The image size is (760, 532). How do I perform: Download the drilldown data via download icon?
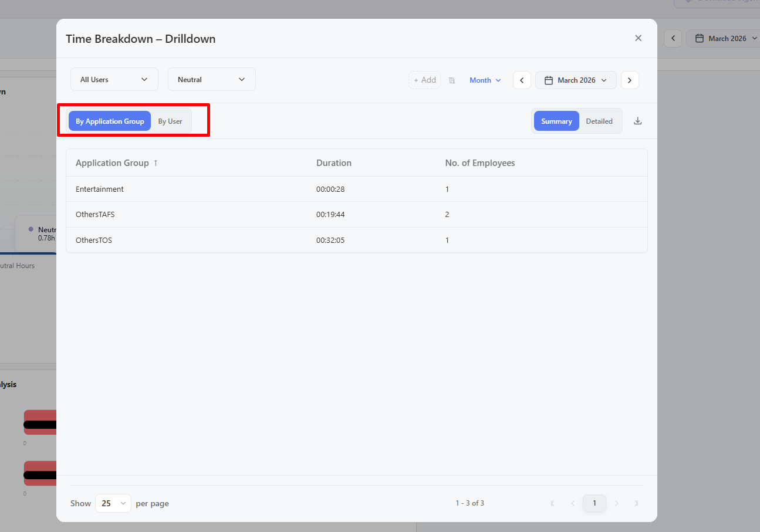point(638,121)
